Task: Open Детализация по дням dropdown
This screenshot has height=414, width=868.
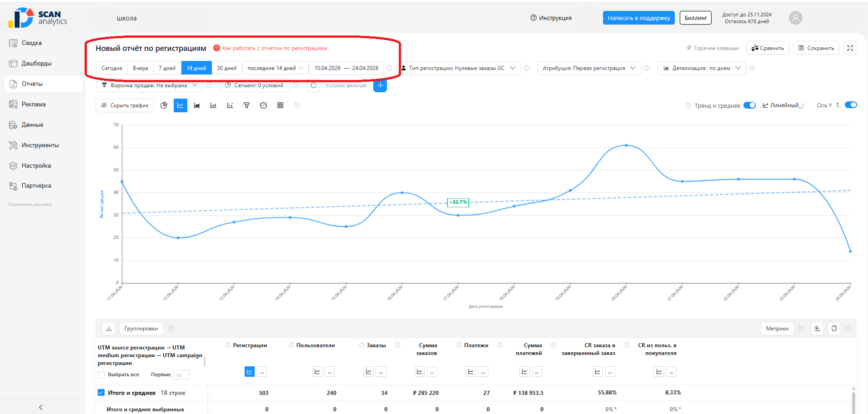Action: point(702,68)
